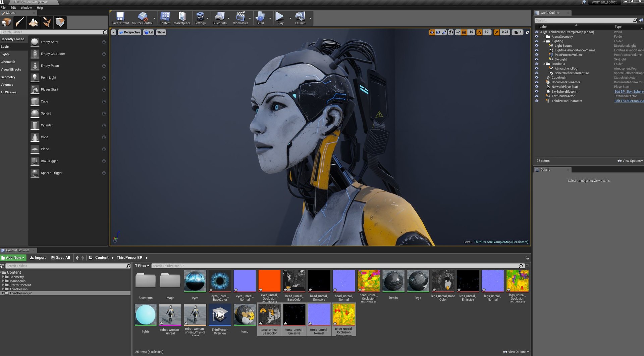644x356 pixels.
Task: Open the Window menu
Action: coord(26,7)
